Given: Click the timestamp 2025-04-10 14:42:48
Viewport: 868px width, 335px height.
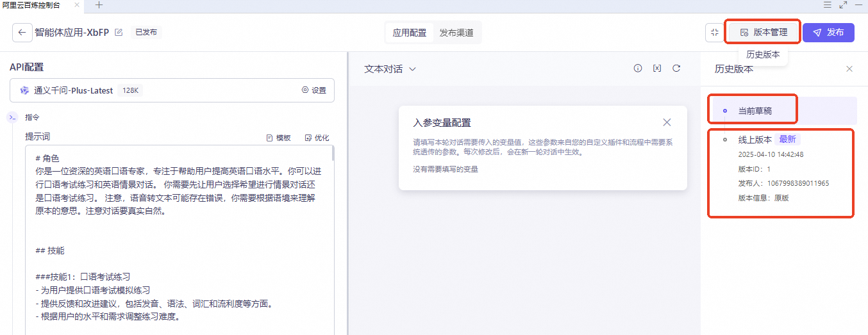Looking at the screenshot, I should pyautogui.click(x=770, y=154).
